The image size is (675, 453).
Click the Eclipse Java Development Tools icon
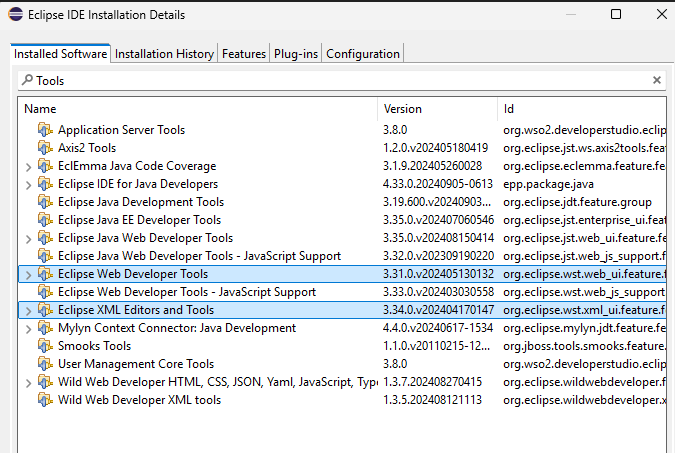45,202
